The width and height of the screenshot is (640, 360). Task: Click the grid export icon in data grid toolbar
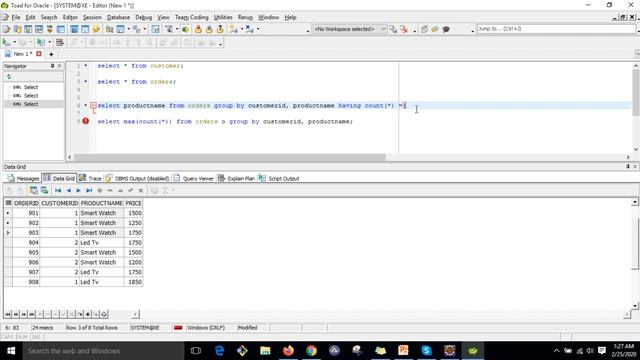pyautogui.click(x=44, y=190)
